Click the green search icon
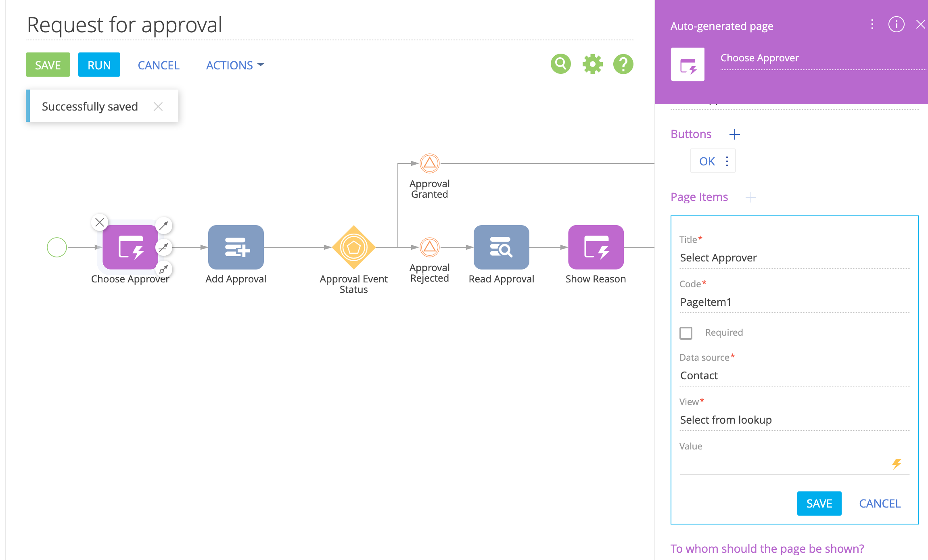928x560 pixels. tap(561, 64)
